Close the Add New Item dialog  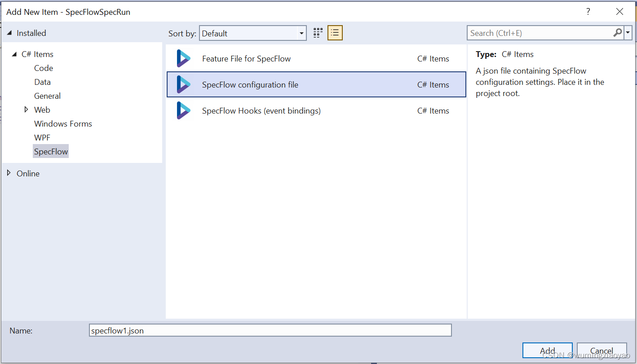(x=619, y=12)
